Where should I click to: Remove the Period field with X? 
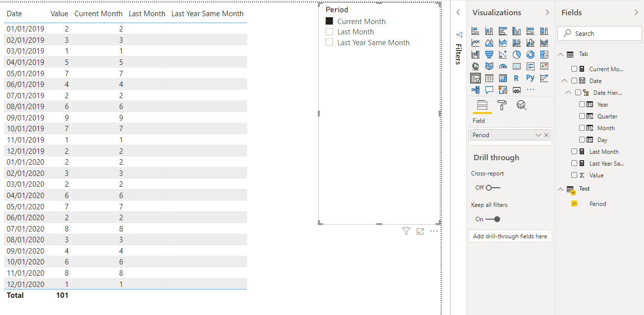(x=546, y=135)
